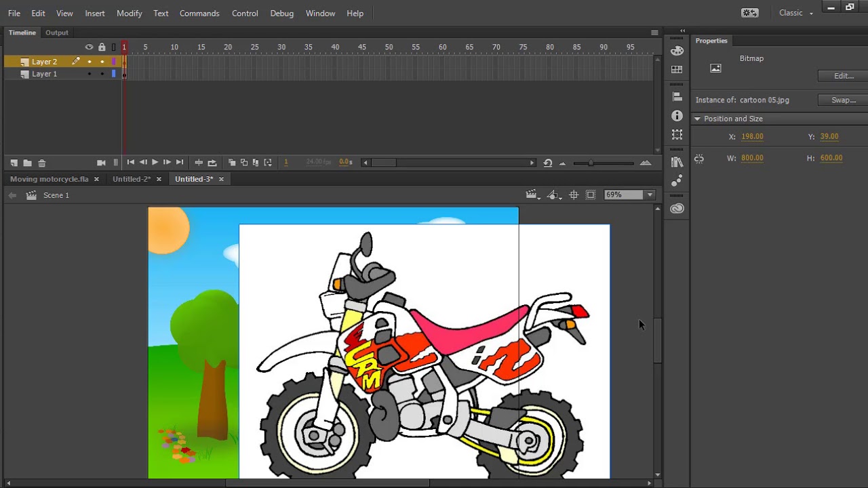Click the Center Stage crosshair icon
This screenshot has height=488, width=868.
574,195
